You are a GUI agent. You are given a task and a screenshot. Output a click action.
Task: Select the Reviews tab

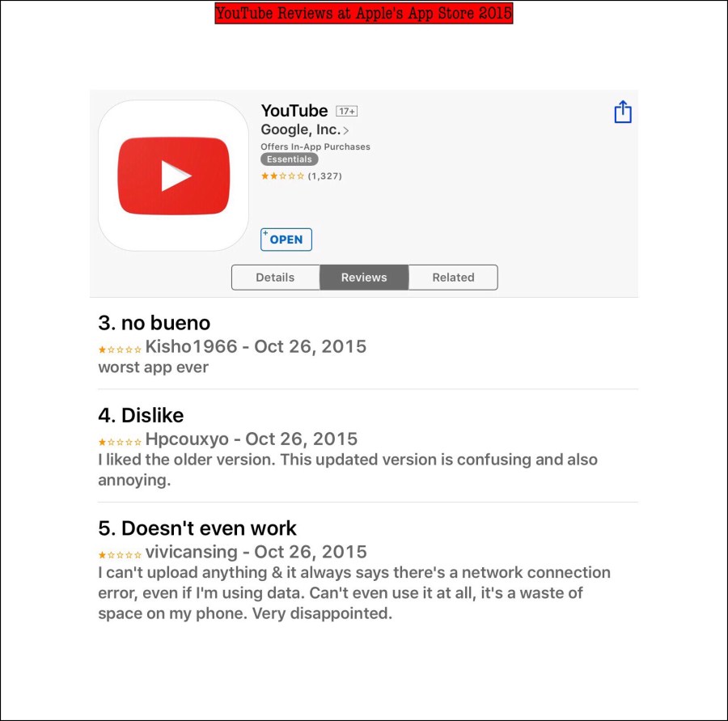[364, 278]
